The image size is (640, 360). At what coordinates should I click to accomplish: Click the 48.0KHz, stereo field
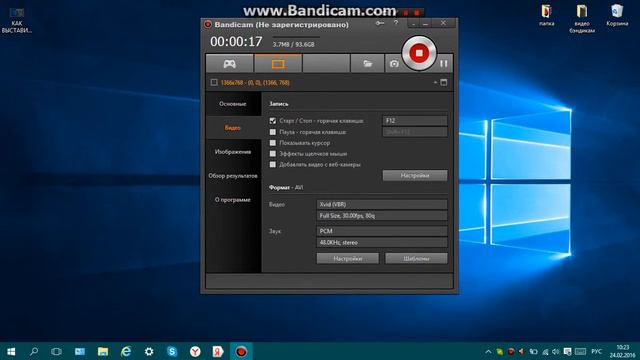(x=382, y=242)
